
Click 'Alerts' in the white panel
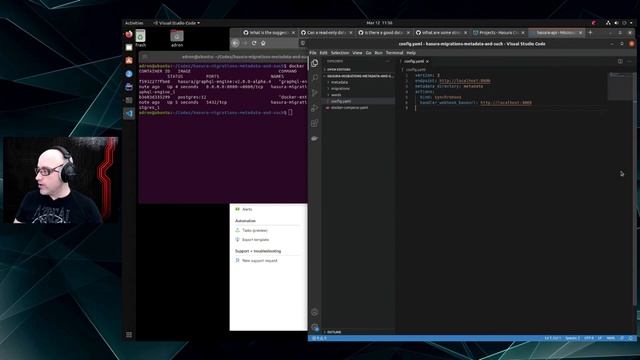pyautogui.click(x=247, y=209)
